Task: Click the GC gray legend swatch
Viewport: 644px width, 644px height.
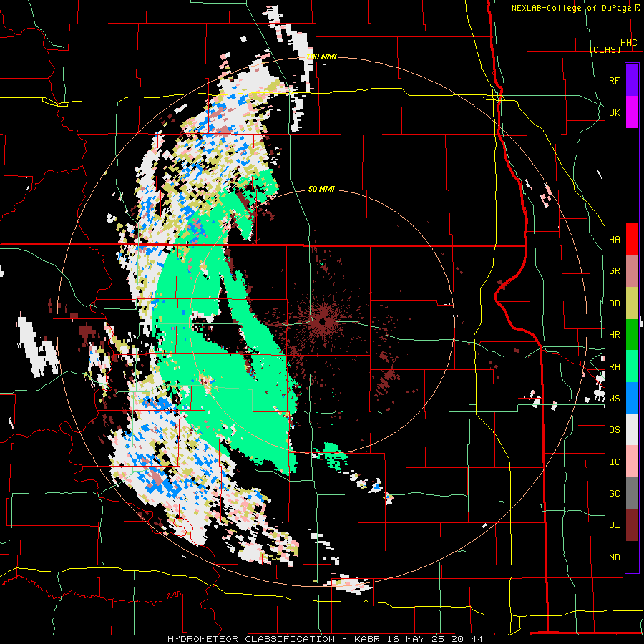Action: pyautogui.click(x=632, y=493)
